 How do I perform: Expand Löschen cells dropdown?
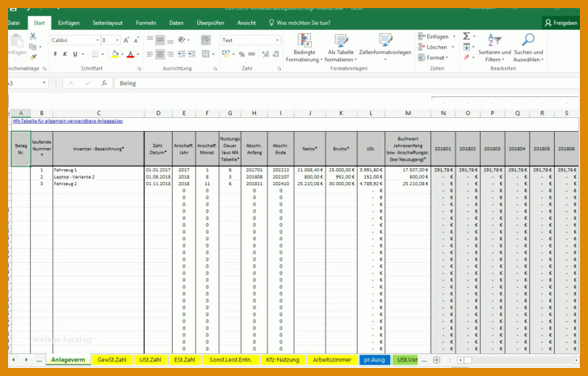coord(452,47)
